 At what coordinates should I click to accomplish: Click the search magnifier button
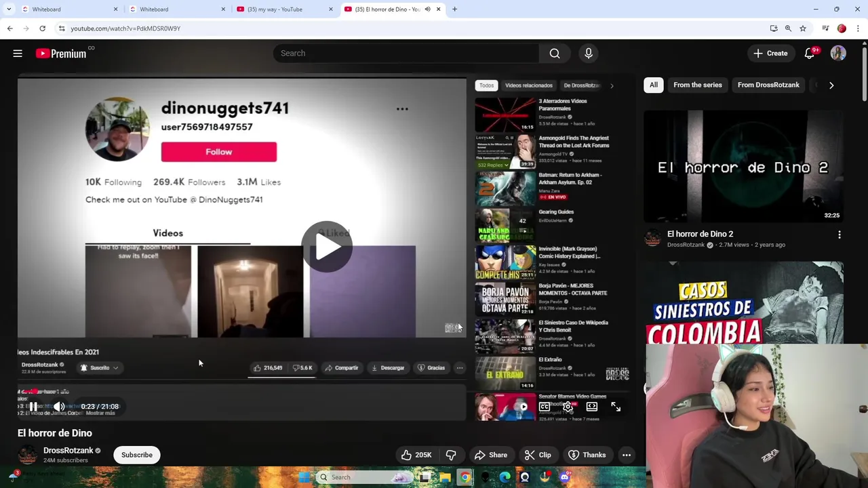(x=555, y=54)
